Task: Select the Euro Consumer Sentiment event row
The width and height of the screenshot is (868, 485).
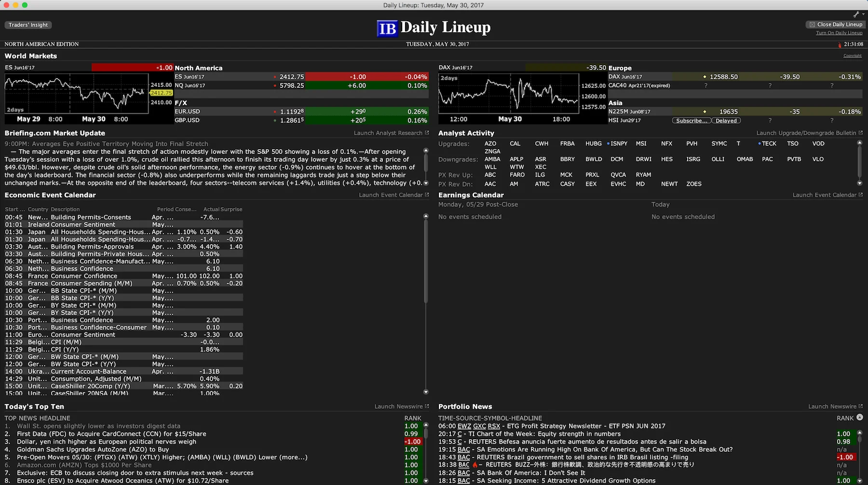Action: click(123, 334)
